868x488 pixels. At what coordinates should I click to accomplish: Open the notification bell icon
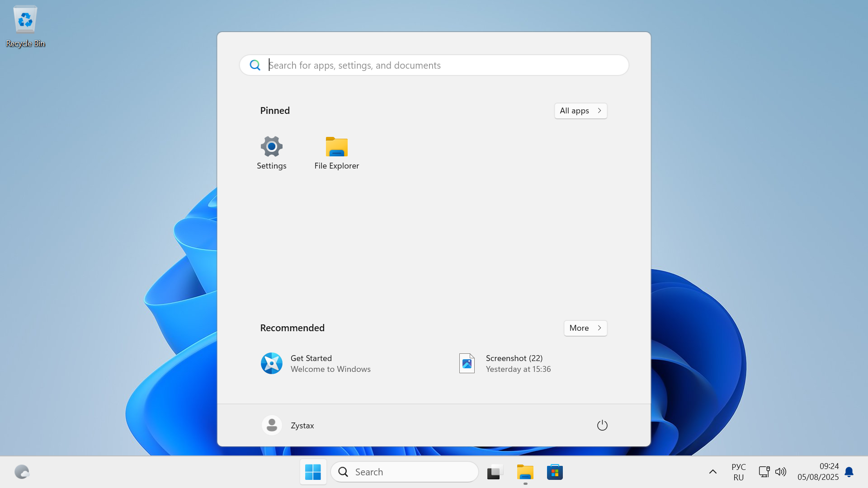click(x=849, y=472)
